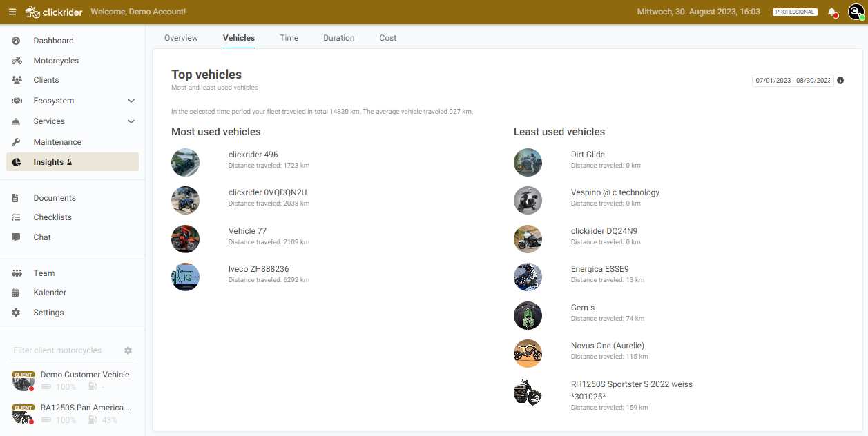Open Vespino @ c.technology thumbnail
Screen dimensions: 868x436
(528, 200)
